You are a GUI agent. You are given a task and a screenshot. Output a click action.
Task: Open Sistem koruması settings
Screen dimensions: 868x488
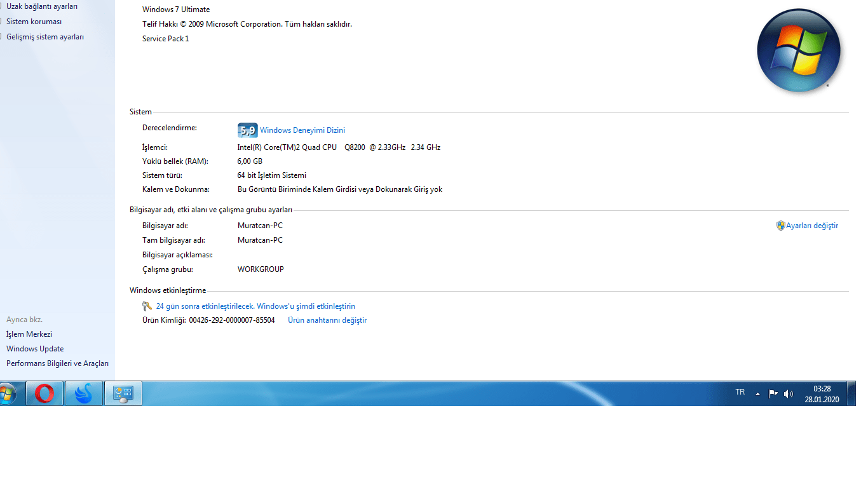coord(34,22)
